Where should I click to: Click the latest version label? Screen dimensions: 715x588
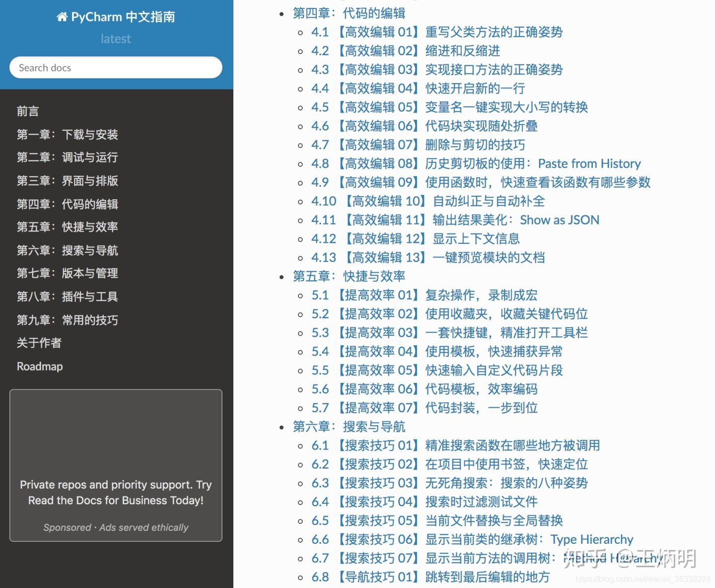pyautogui.click(x=116, y=39)
